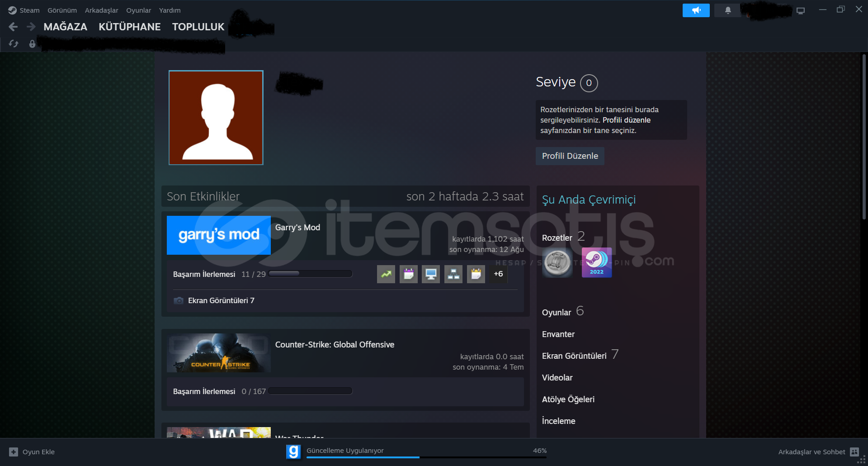Viewport: 868px width, 466px height.
Task: Open the Görünüm menu
Action: [62, 10]
